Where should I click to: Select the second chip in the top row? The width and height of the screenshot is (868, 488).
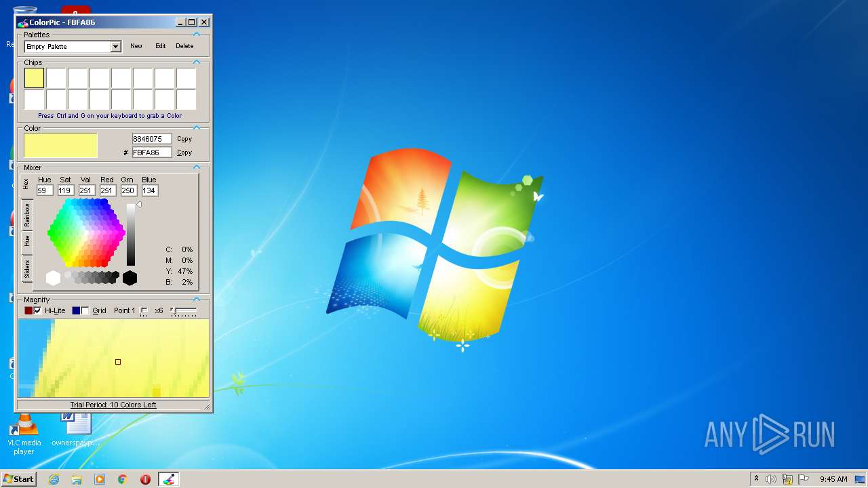click(56, 78)
